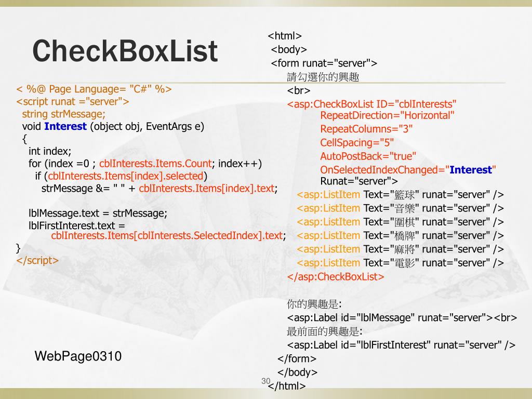Image resolution: width=532 pixels, height=399 pixels.
Task: Click the text 你的興趣是:
Action: 314,304
